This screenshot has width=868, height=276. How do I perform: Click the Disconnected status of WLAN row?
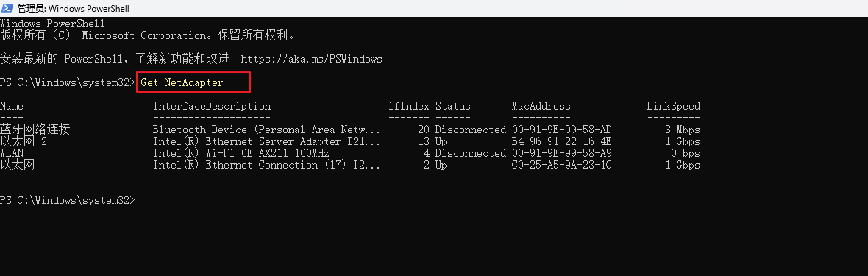tap(471, 153)
